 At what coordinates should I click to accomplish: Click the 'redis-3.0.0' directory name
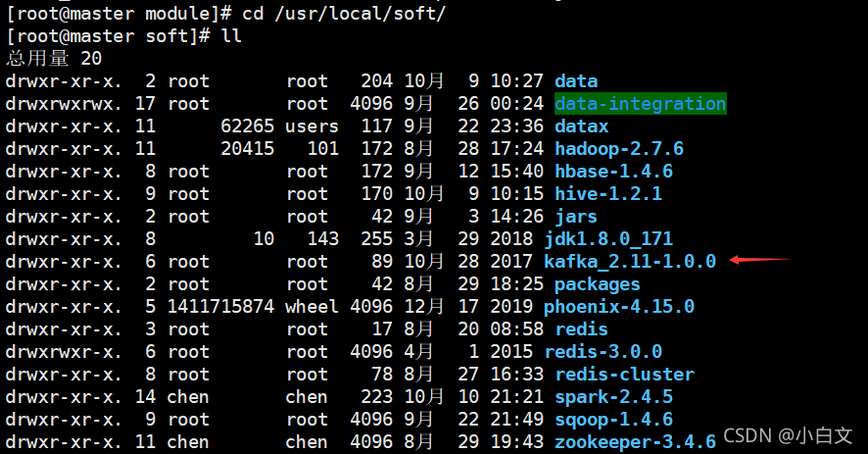(x=603, y=352)
